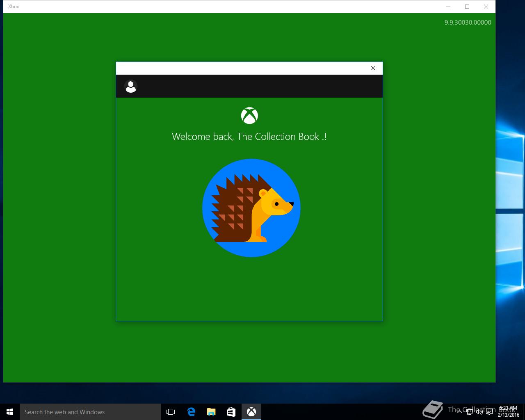Click the Search the web and Windows box
Screen dimensions: 525x420
pos(90,412)
